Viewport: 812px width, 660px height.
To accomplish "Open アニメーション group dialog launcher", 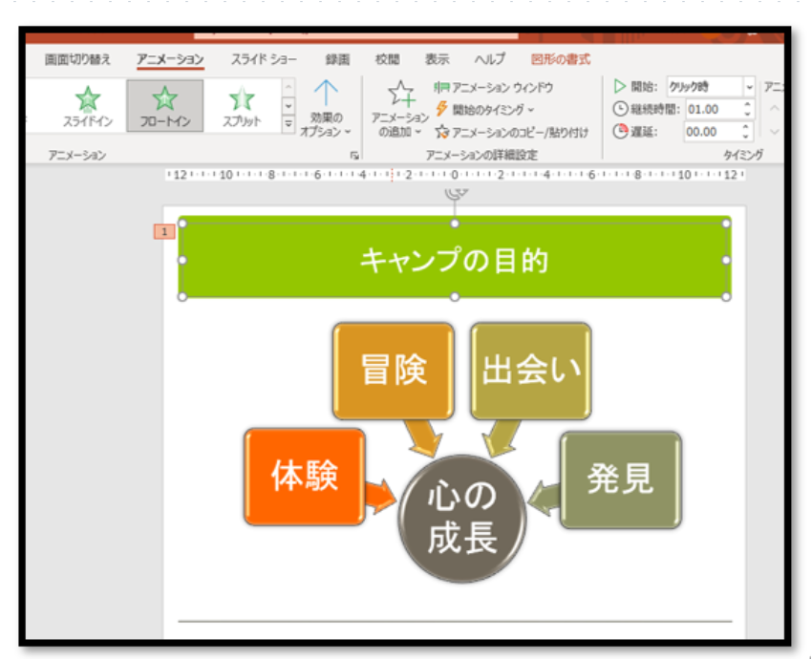I will coord(354,155).
